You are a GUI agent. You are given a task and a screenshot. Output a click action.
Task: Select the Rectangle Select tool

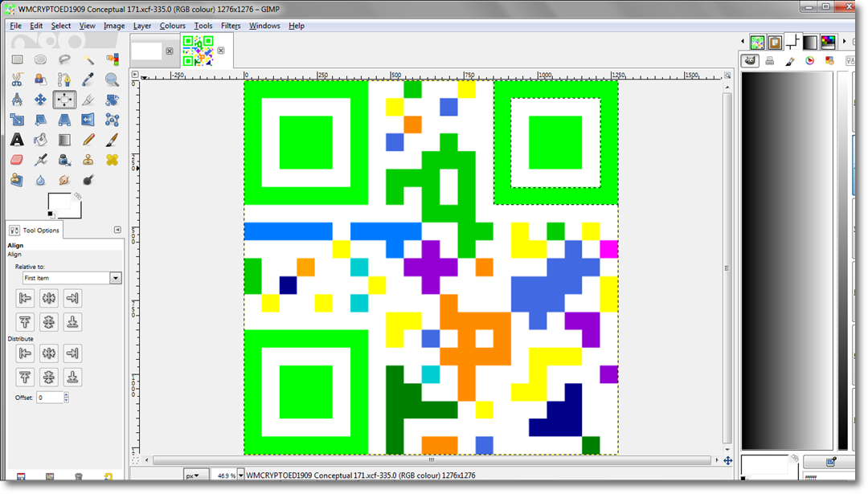pos(17,59)
